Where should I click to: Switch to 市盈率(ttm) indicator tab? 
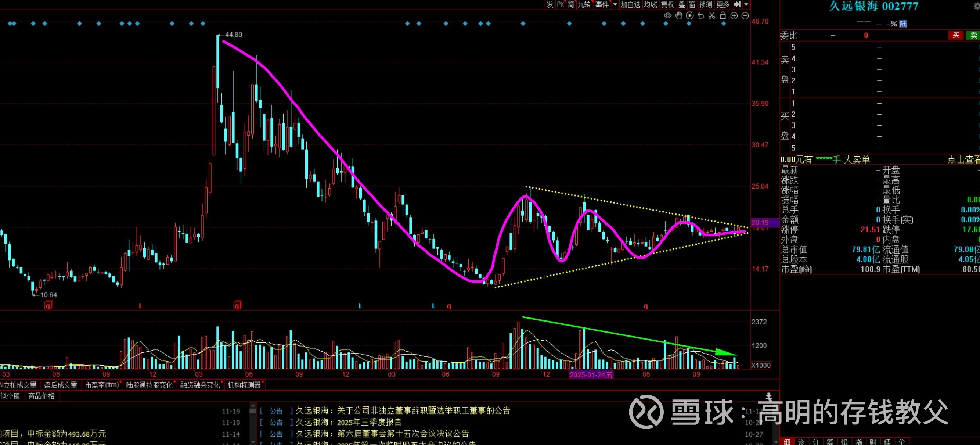[x=102, y=385]
